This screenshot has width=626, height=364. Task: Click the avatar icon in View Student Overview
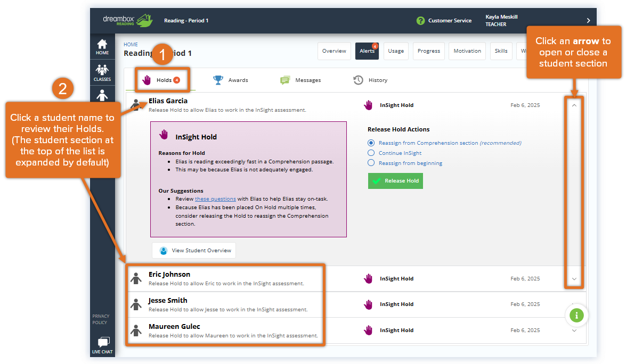point(163,251)
